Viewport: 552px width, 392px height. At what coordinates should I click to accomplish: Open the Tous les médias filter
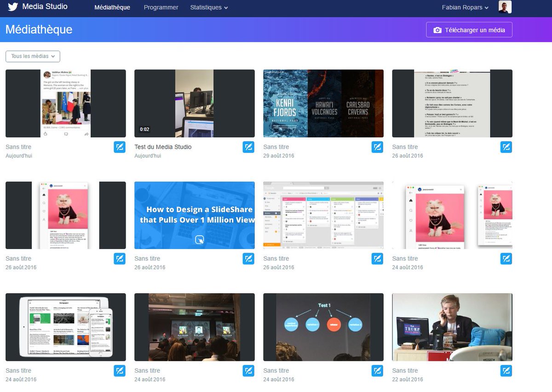[33, 56]
